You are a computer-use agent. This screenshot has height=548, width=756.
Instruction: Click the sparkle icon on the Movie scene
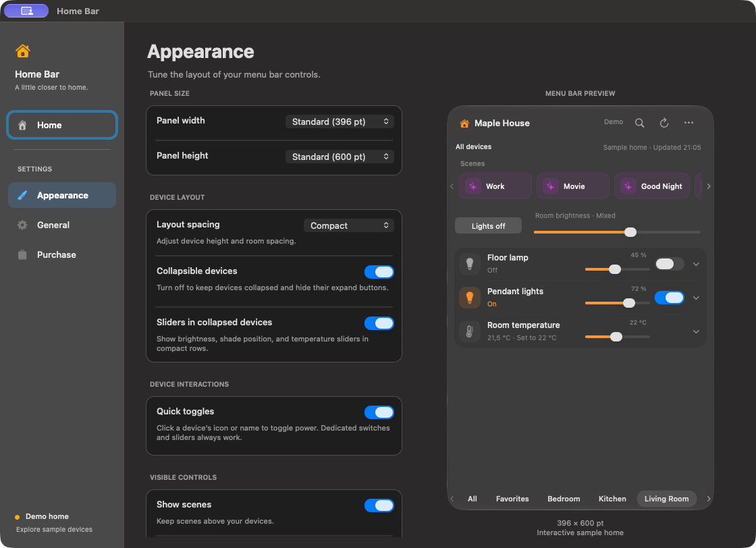551,186
